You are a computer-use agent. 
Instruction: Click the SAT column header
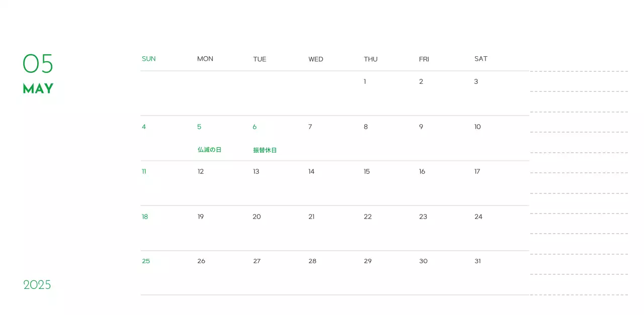tap(480, 59)
